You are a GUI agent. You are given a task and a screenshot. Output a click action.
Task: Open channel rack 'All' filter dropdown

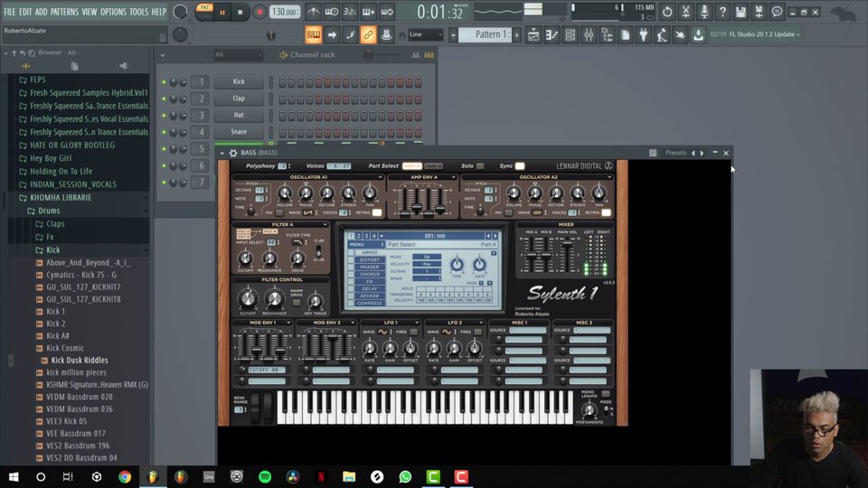pyautogui.click(x=238, y=55)
